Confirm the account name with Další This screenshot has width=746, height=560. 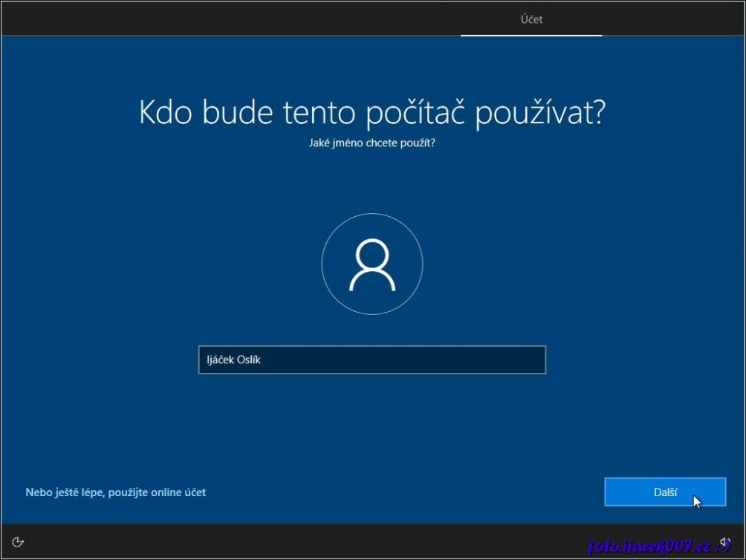664,492
